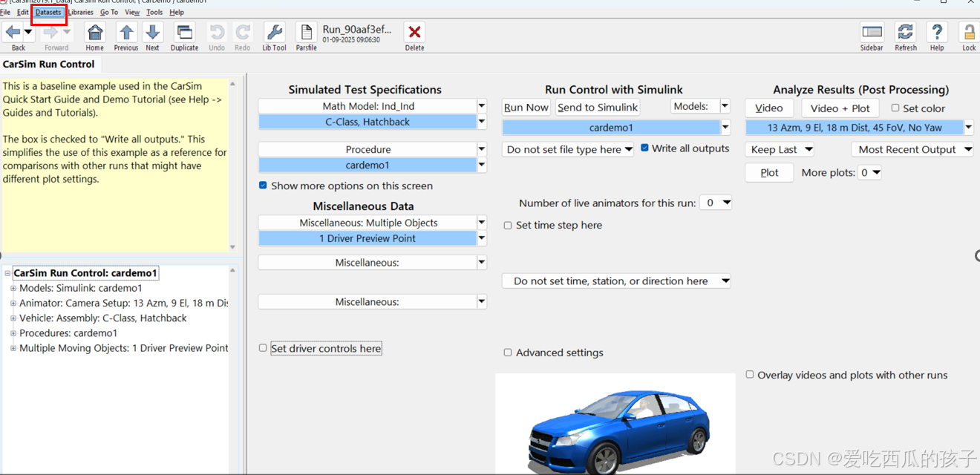Viewport: 980px width, 475px height.
Task: Click the Back arrow toolbar icon
Action: coord(13,32)
